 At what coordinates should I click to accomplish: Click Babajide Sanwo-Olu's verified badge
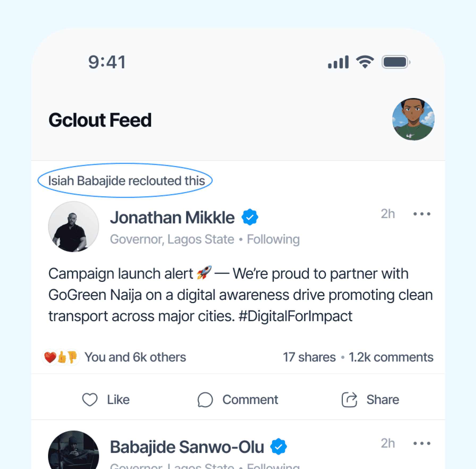[278, 447]
